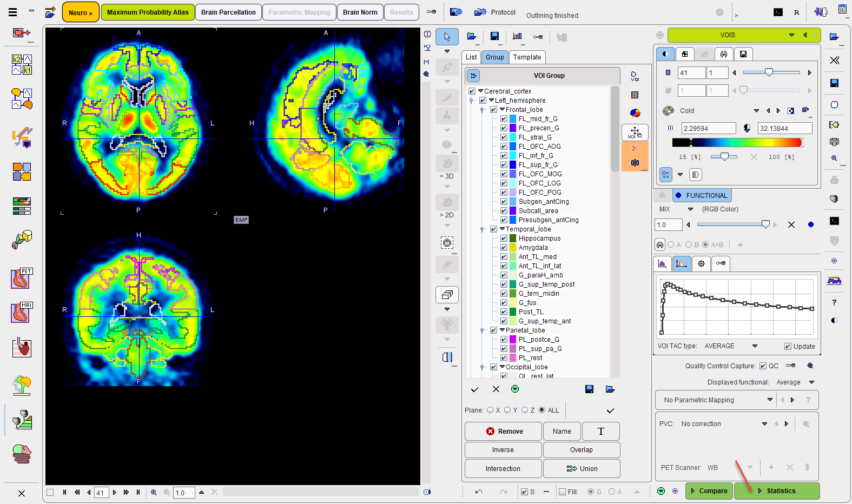
Task: Select the arrow pointer tool in VOI toolbar
Action: tap(447, 37)
